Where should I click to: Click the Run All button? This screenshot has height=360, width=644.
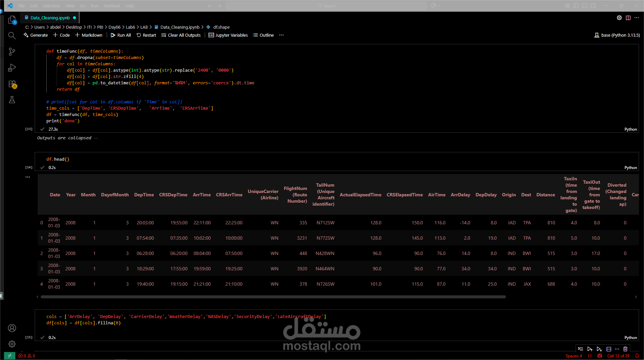coord(121,35)
